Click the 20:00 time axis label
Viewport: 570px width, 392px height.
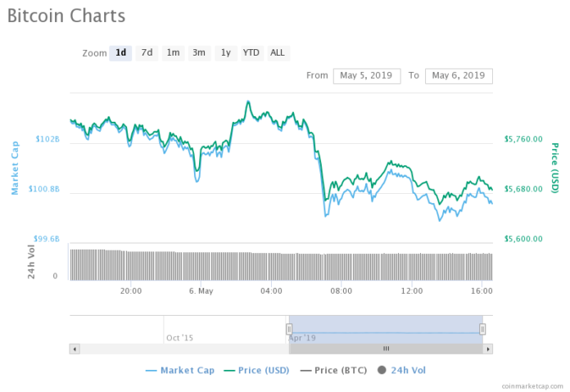coord(131,291)
